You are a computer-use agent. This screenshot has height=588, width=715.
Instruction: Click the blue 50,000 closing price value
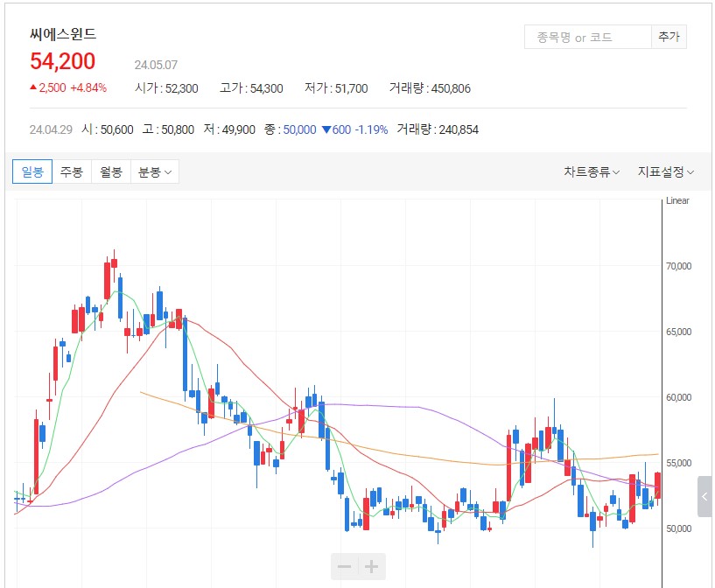point(299,129)
